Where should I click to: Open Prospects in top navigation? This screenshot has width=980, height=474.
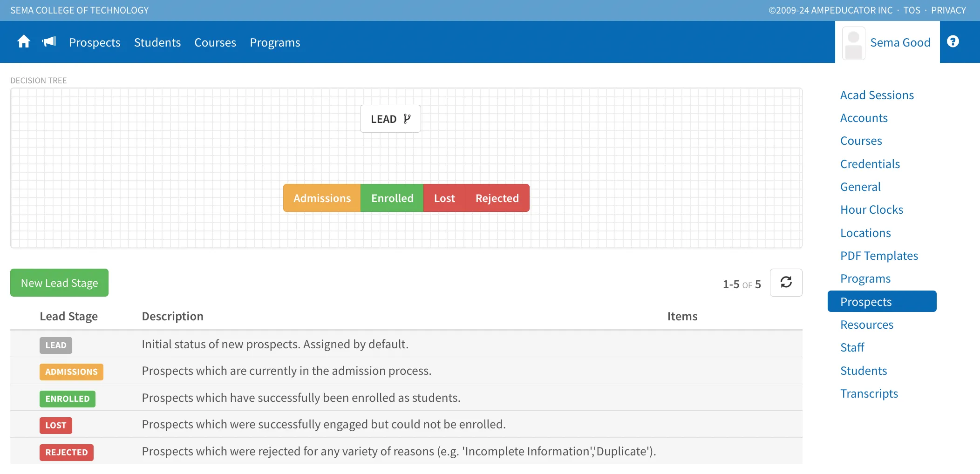[95, 42]
